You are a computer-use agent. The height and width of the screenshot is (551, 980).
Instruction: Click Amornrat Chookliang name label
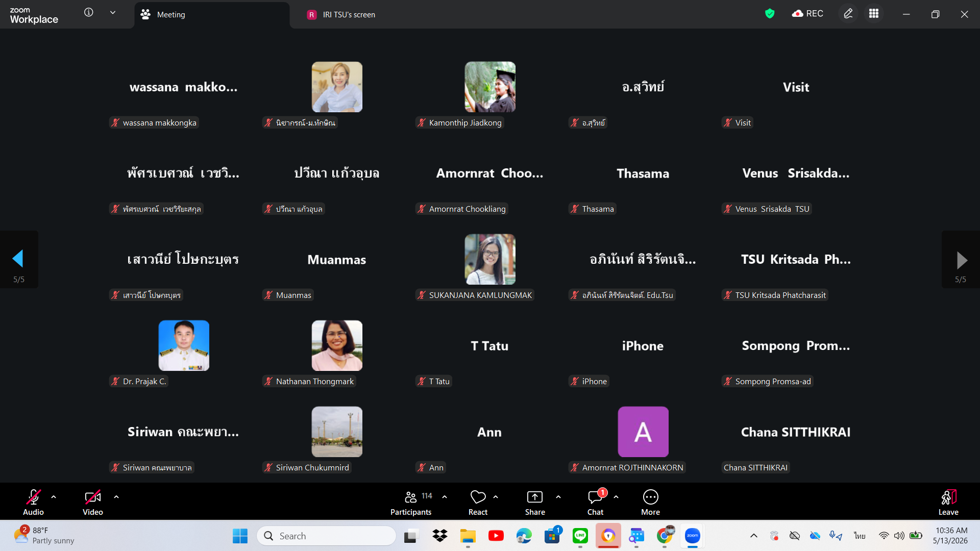461,209
